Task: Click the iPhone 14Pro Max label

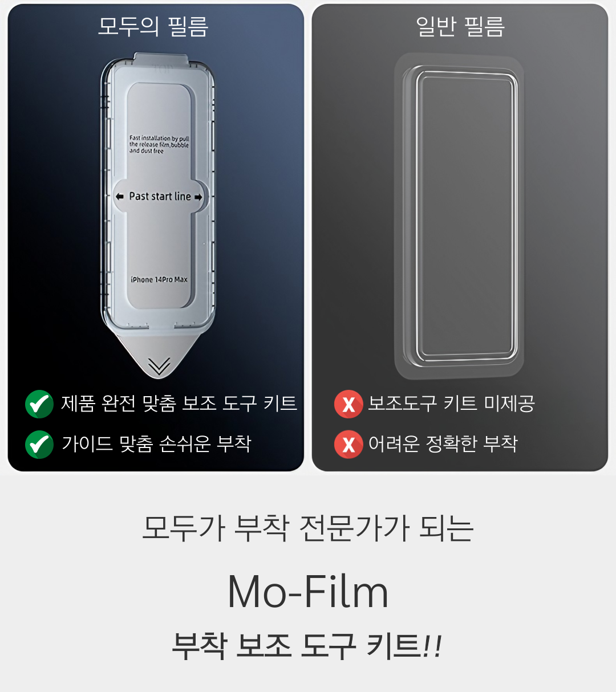Action: (159, 279)
